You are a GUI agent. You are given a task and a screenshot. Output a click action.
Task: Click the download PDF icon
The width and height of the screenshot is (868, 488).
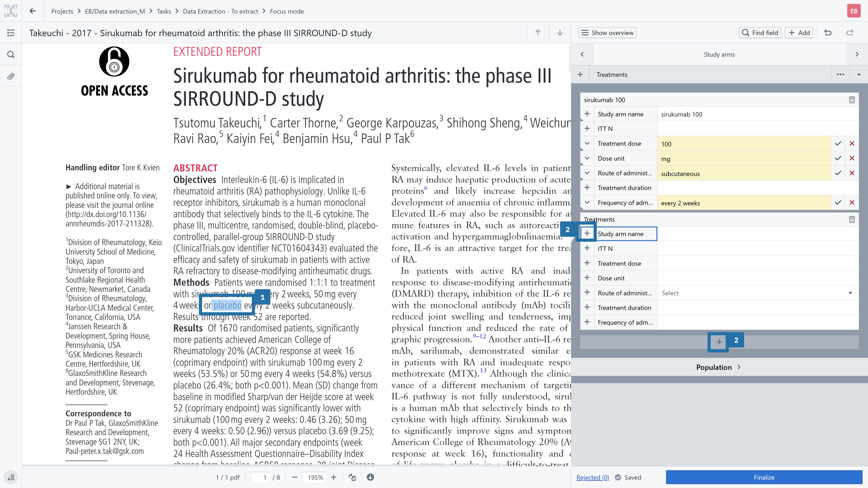pyautogui.click(x=370, y=477)
